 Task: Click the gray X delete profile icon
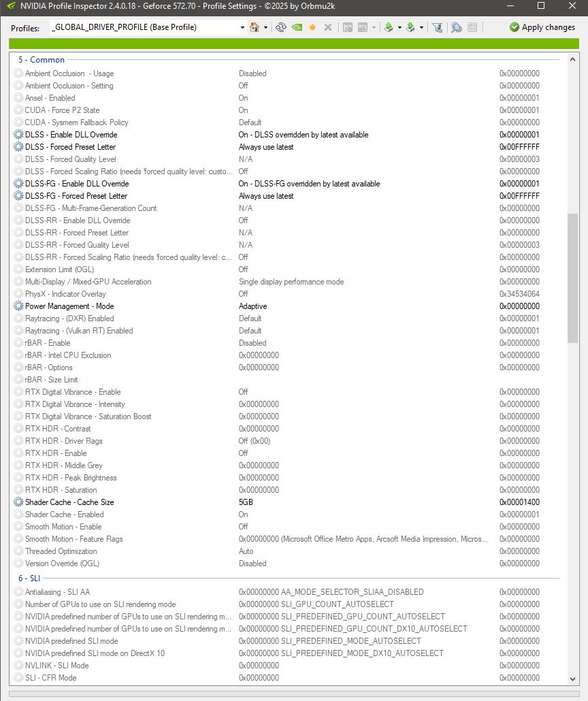[328, 27]
